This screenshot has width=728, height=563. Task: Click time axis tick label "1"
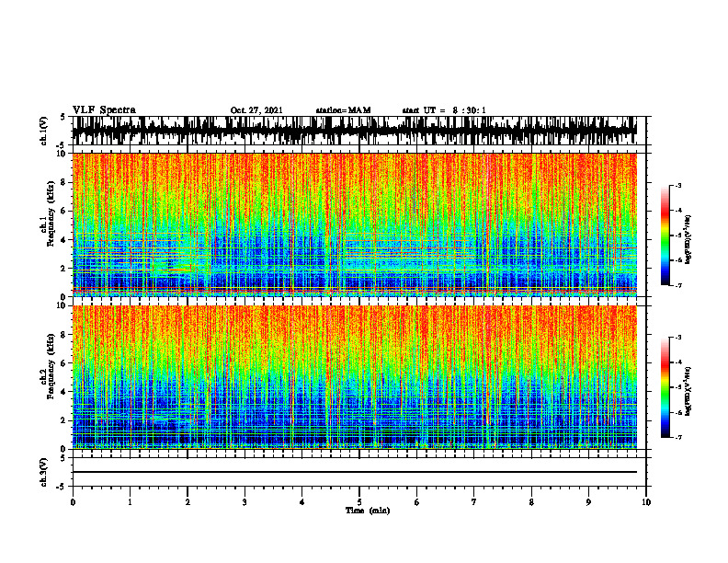130,502
